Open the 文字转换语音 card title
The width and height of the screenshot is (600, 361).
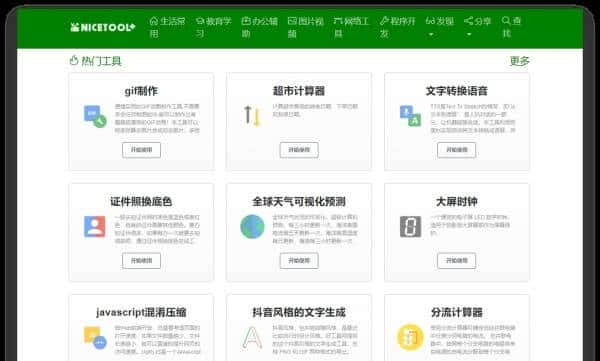[457, 91]
